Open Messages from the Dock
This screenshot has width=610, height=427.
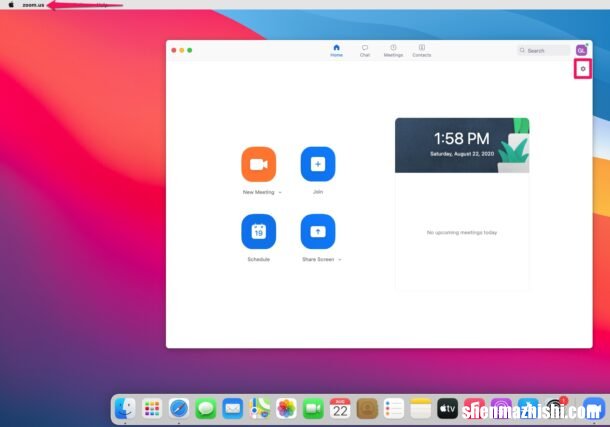[x=205, y=409]
